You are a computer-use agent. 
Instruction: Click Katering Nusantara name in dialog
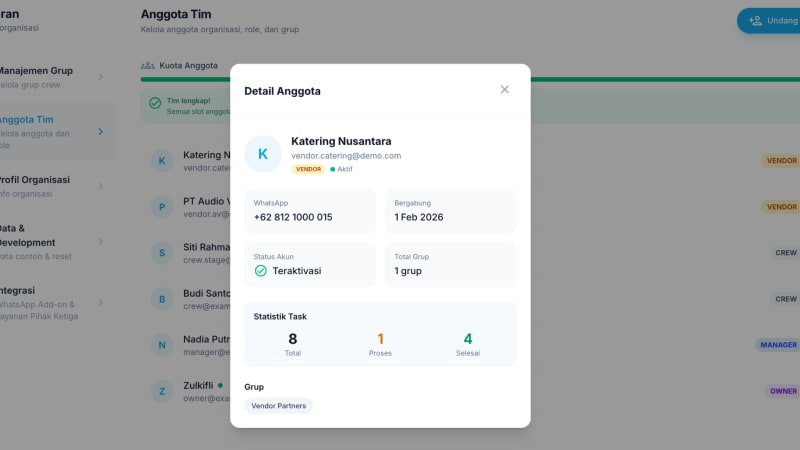click(341, 141)
